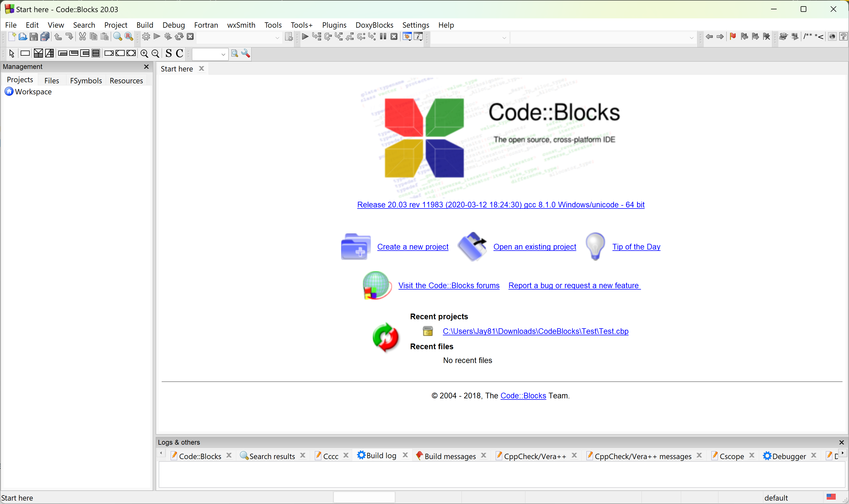
Task: Click the red Toggle bookmark flag icon
Action: click(x=733, y=37)
